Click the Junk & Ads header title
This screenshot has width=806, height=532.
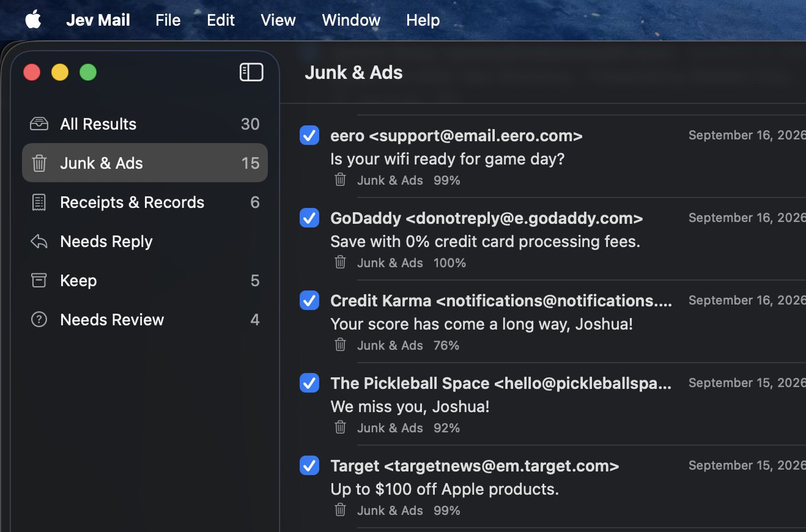[x=353, y=73]
